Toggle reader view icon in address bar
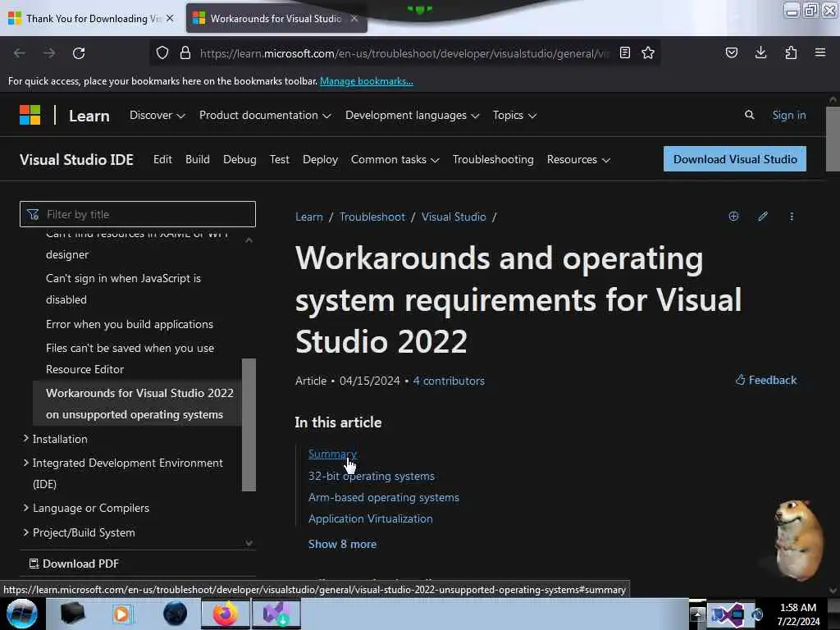The image size is (840, 630). click(x=624, y=52)
